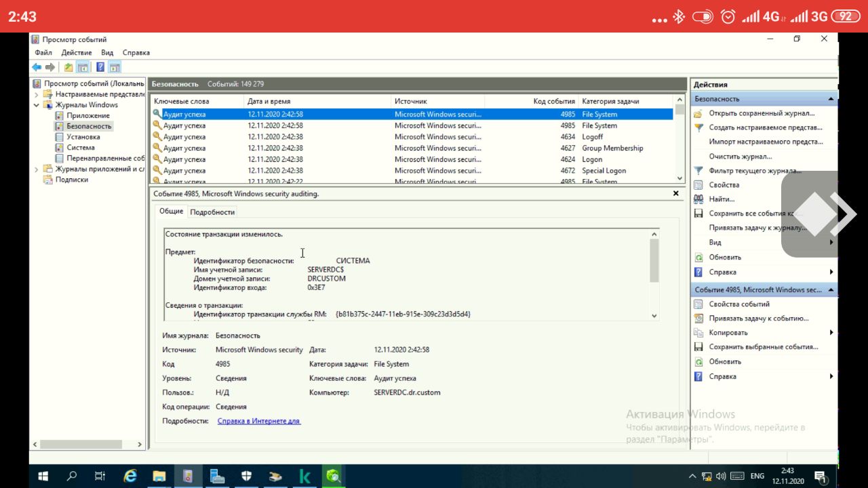Click Открыть сохраненный журнал action
This screenshot has height=488, width=868.
(762, 113)
